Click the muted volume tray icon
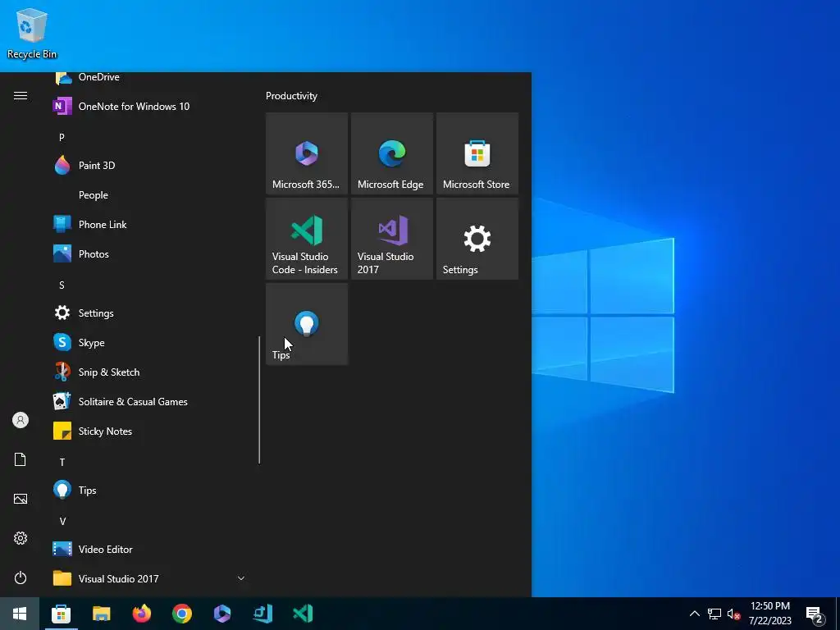Screen dimensions: 840x630 coord(733,614)
